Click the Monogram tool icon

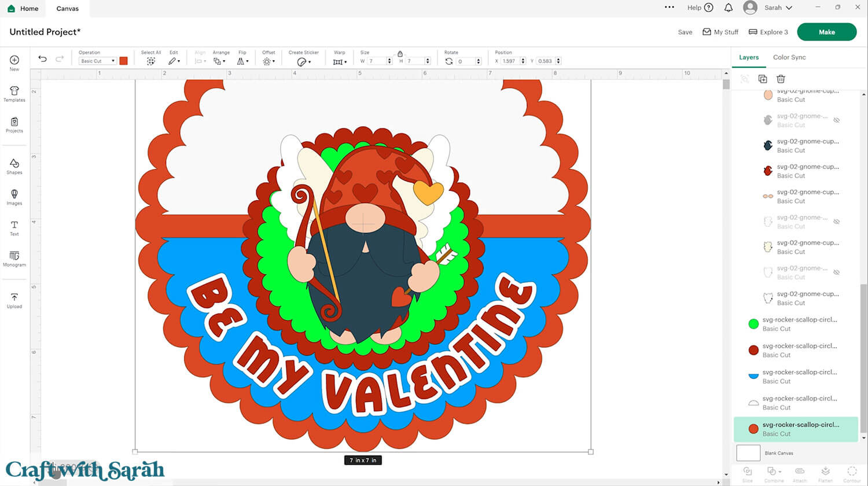click(x=14, y=258)
